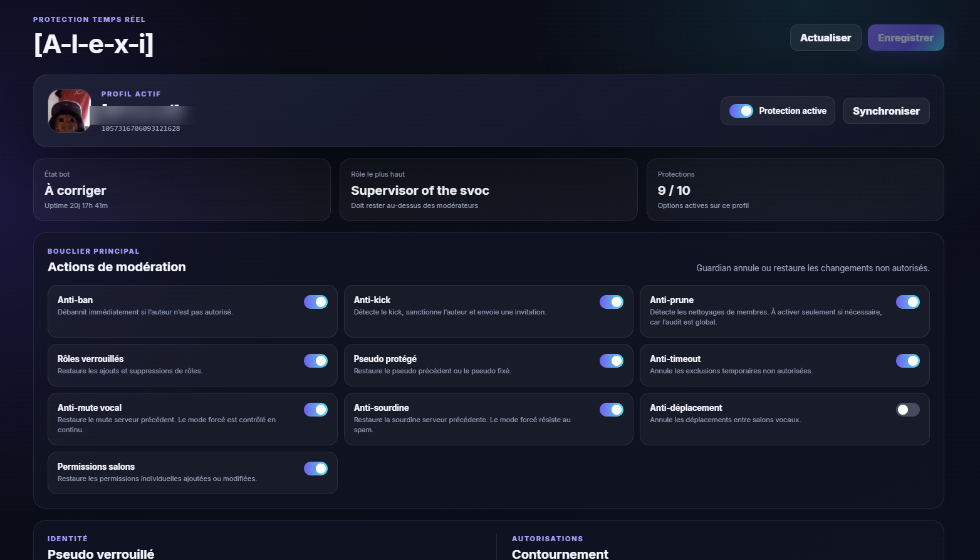980x560 pixels.
Task: Click the "Pseudo verrouillé" heading
Action: click(x=101, y=554)
